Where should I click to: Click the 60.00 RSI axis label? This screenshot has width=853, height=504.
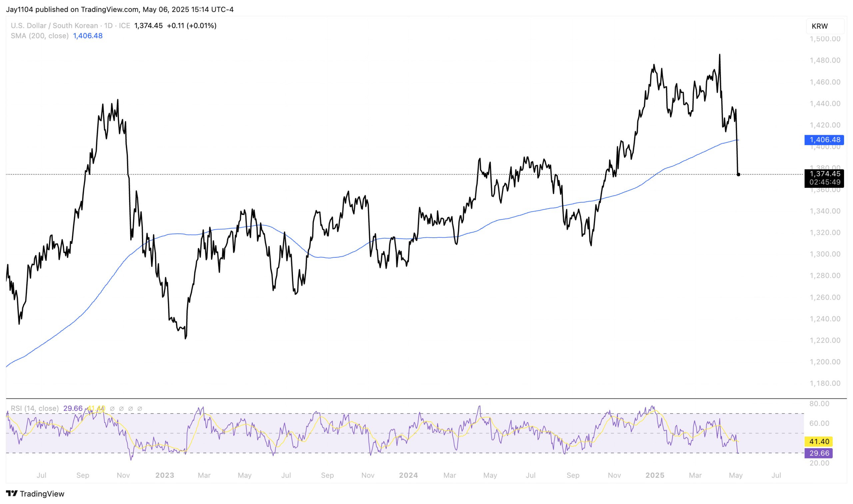(819, 423)
